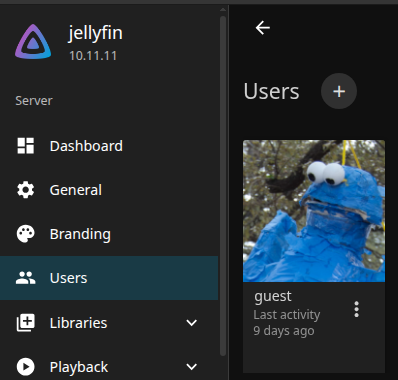The height and width of the screenshot is (380, 398).
Task: Click the jellyfin server name text
Action: coord(95,33)
